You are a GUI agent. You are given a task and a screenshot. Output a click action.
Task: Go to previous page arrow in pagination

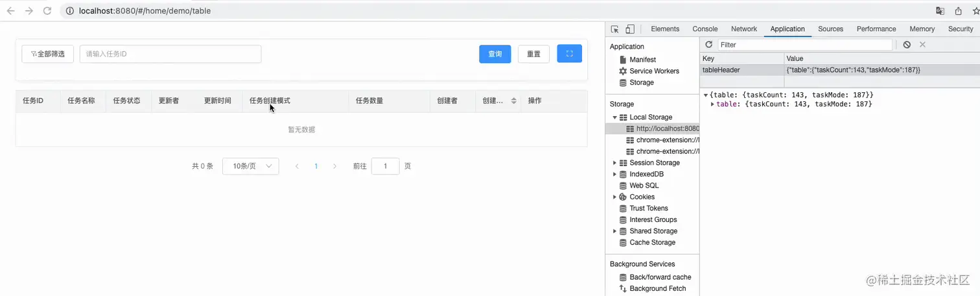point(297,166)
